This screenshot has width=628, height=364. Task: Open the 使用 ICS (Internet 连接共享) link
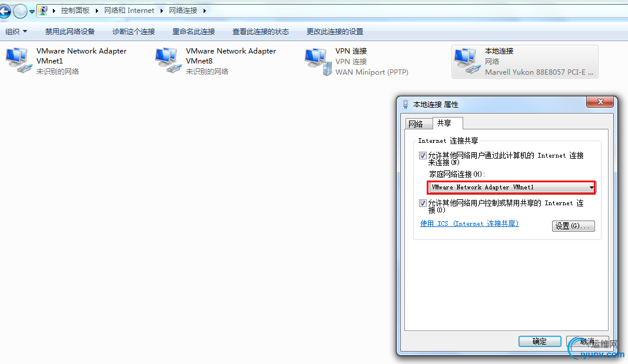coord(470,223)
